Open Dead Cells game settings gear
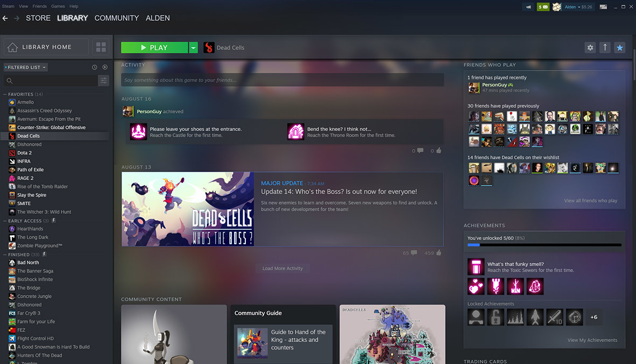 590,48
